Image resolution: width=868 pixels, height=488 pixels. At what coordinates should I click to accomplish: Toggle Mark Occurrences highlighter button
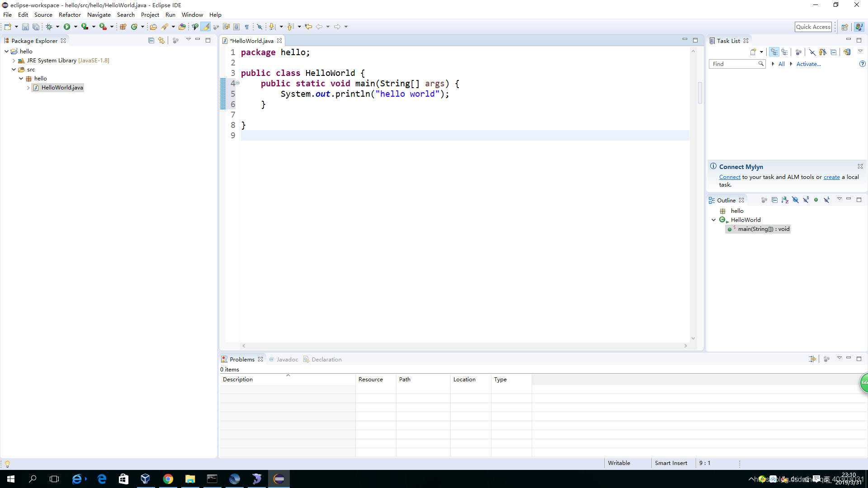(206, 27)
